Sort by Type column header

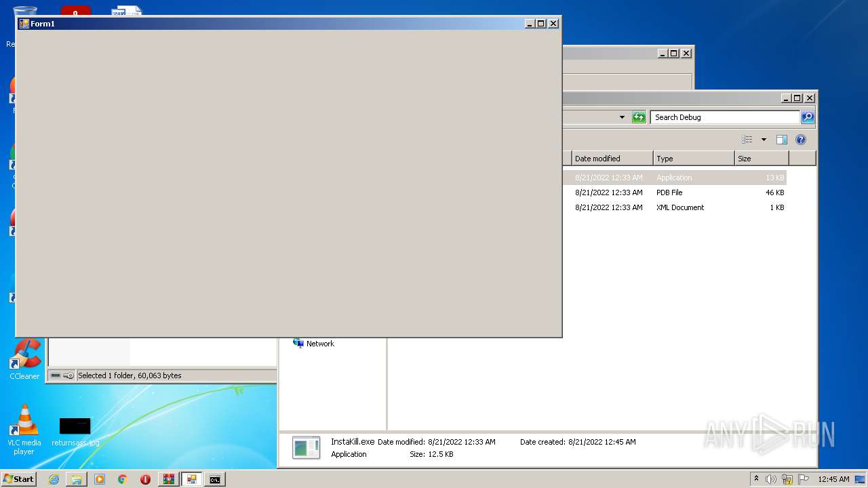click(694, 159)
